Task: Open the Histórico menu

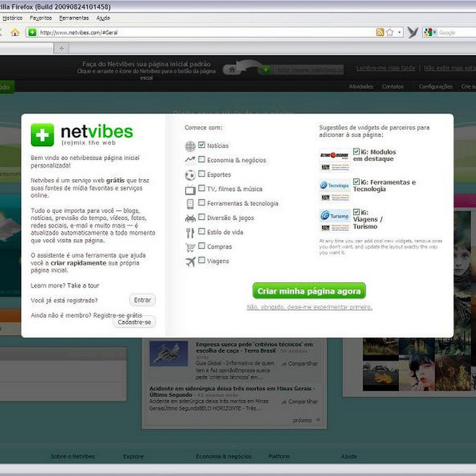Action: 12,18
